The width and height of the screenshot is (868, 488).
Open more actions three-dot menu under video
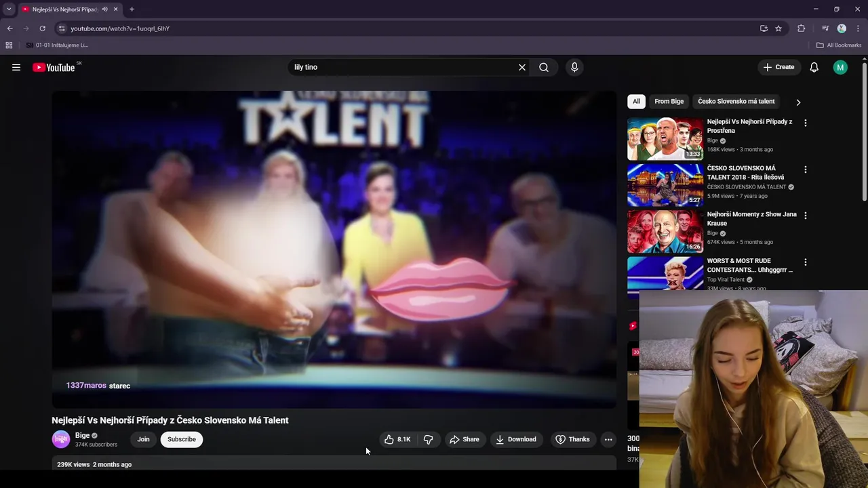point(608,439)
